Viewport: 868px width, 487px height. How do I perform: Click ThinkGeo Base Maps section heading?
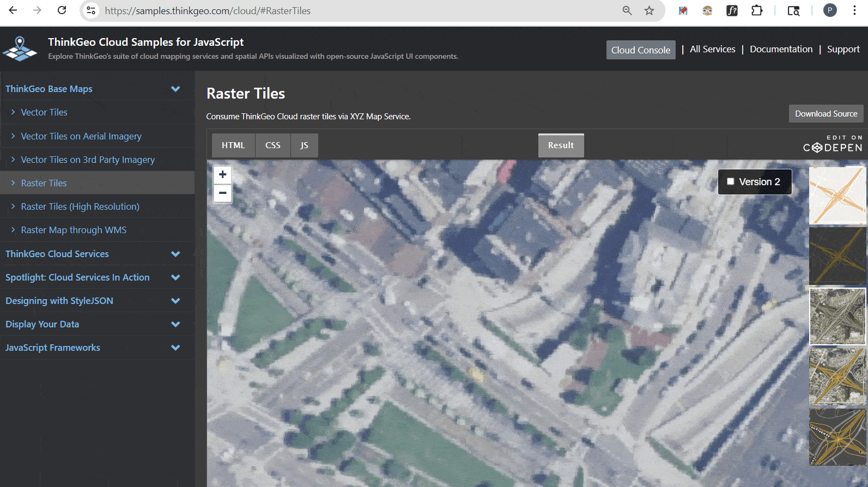49,89
